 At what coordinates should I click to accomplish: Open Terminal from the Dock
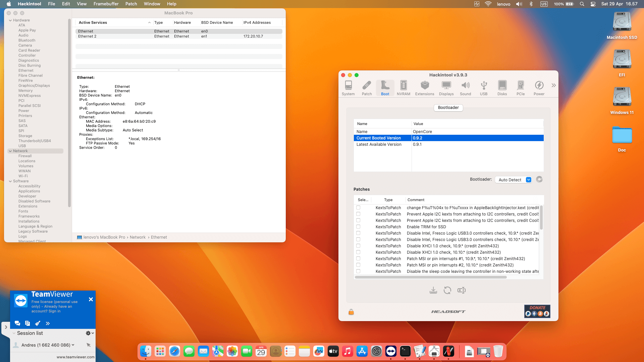click(405, 351)
